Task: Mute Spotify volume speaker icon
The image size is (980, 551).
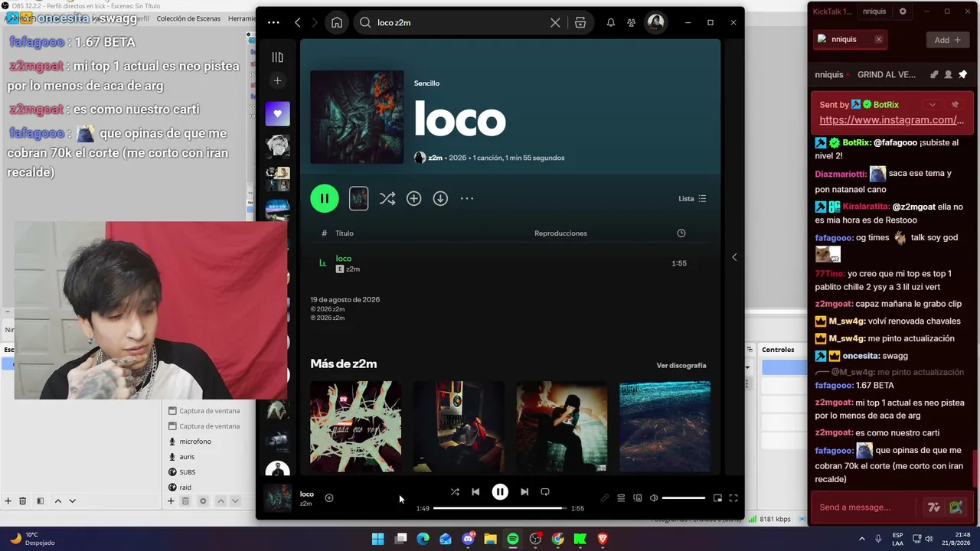Action: [654, 498]
